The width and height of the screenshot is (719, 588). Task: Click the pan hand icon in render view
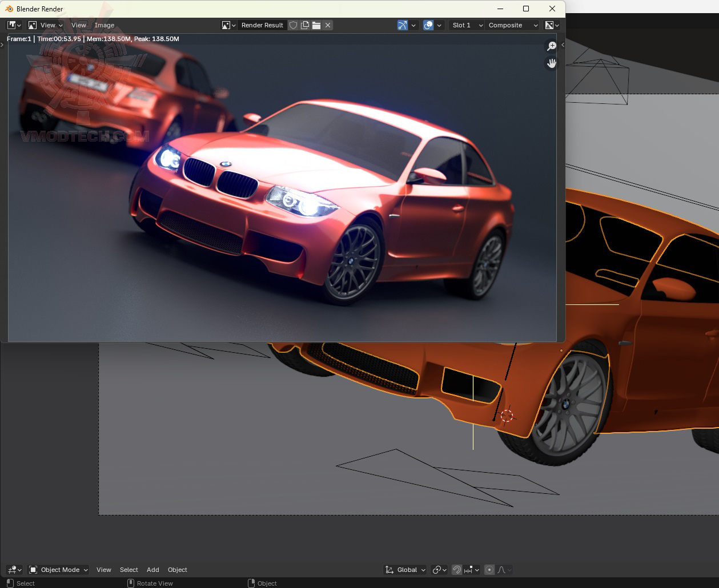click(x=552, y=63)
